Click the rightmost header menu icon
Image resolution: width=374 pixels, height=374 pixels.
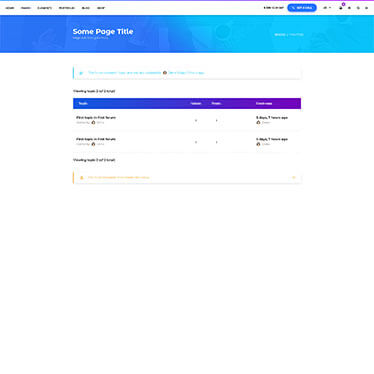click(x=366, y=8)
